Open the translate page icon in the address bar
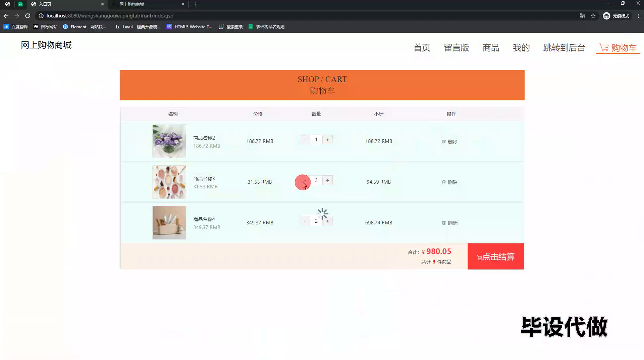This screenshot has height=360, width=644. coord(582,16)
